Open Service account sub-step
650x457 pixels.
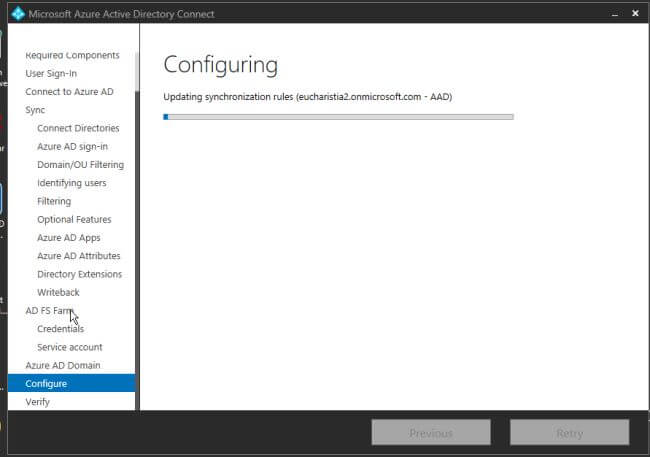coord(70,347)
